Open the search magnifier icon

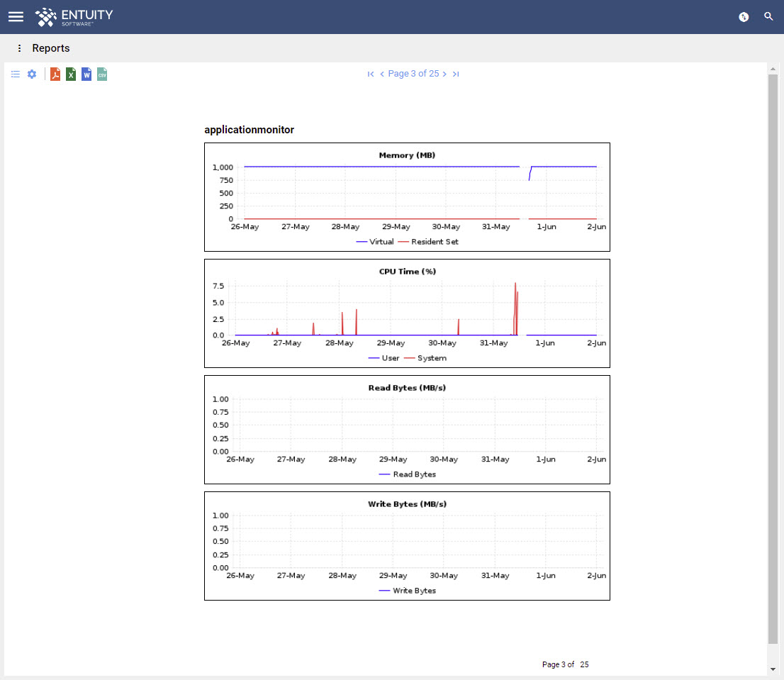(x=768, y=16)
